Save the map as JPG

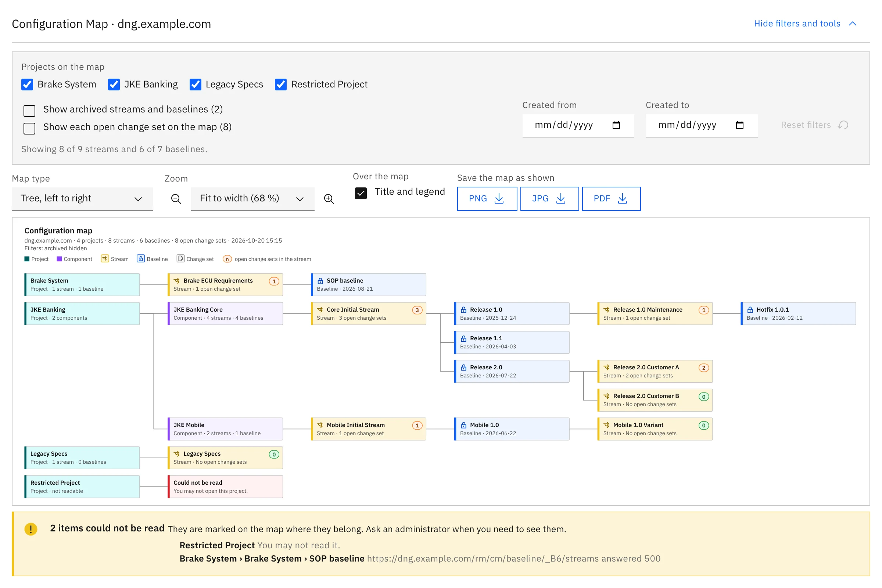click(549, 199)
